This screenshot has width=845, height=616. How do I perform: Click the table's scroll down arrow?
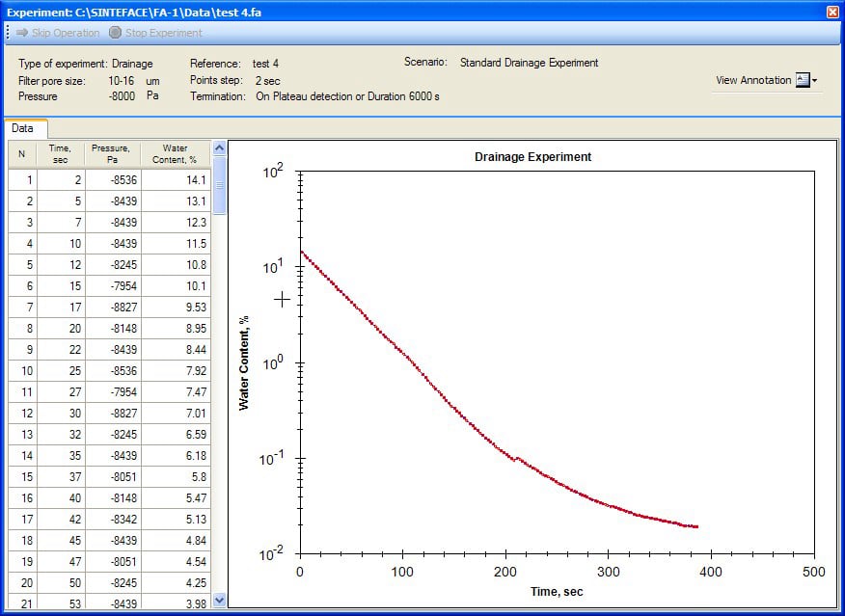(x=219, y=600)
